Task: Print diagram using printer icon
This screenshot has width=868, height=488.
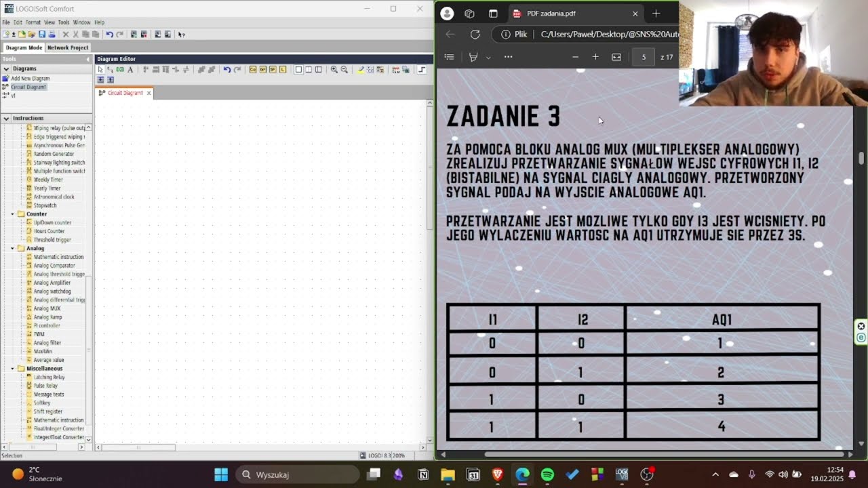Action: click(52, 34)
